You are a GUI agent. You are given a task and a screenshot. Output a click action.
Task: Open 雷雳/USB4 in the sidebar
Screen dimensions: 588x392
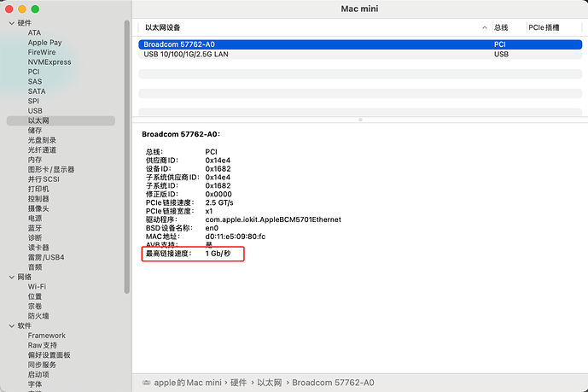46,257
